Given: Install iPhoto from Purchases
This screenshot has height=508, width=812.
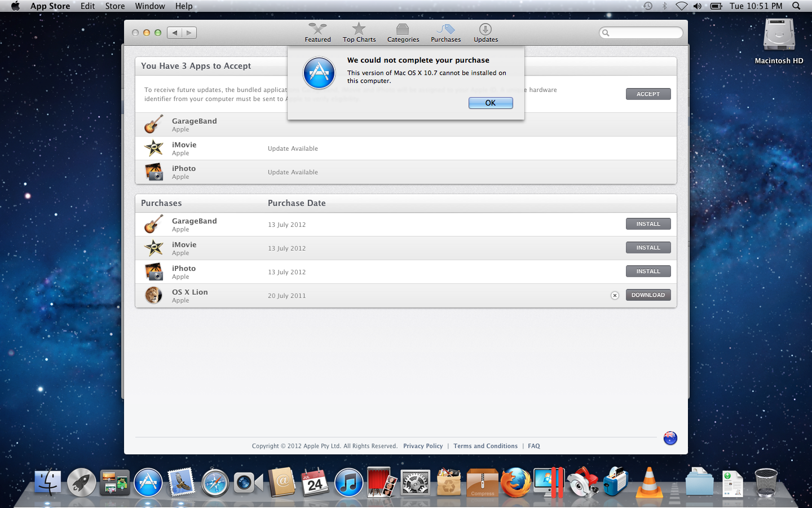Looking at the screenshot, I should coord(648,271).
